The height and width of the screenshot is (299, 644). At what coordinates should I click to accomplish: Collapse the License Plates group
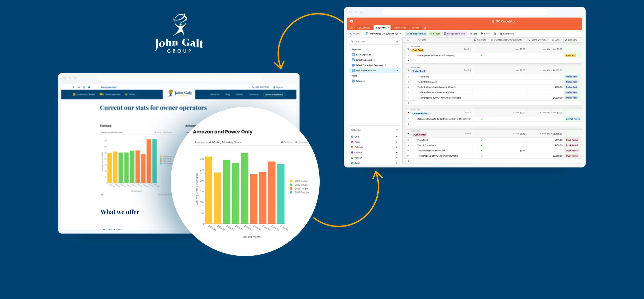[408, 113]
